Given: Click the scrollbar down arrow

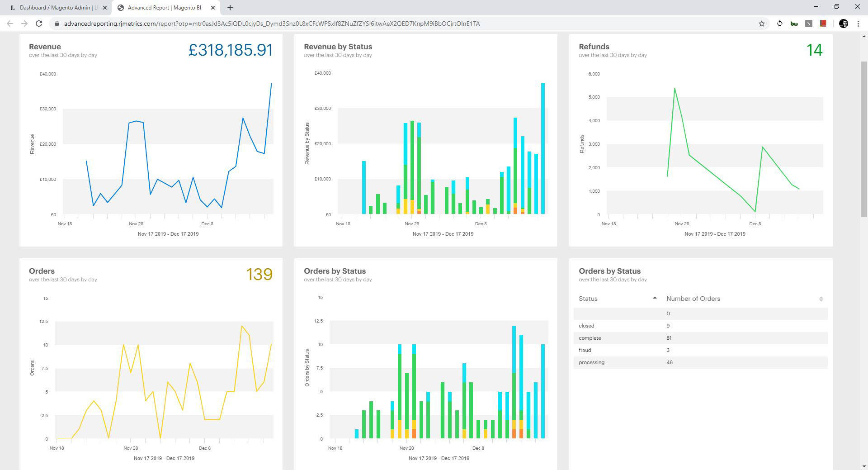Looking at the screenshot, I should coord(864,466).
